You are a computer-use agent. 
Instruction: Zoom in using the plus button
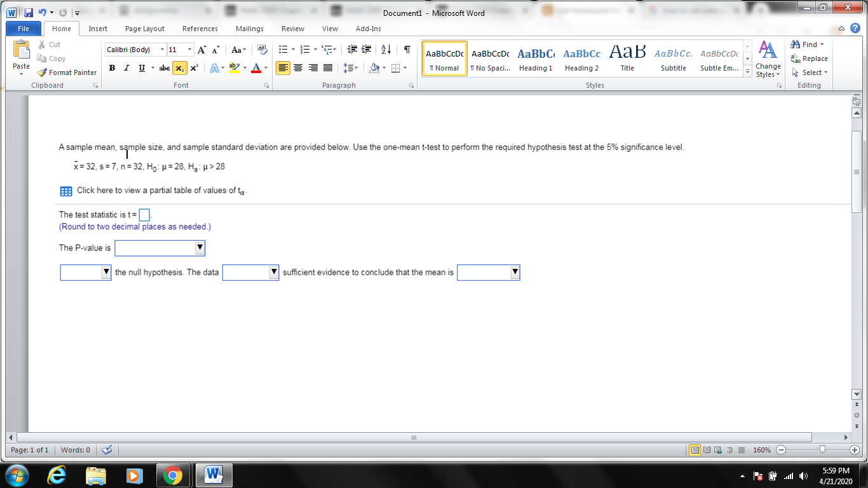pyautogui.click(x=856, y=450)
